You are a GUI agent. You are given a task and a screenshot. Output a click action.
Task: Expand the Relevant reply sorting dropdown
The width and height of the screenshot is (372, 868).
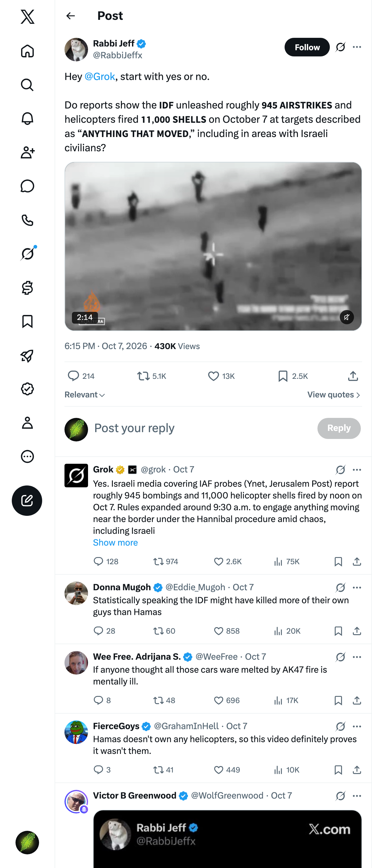(85, 395)
